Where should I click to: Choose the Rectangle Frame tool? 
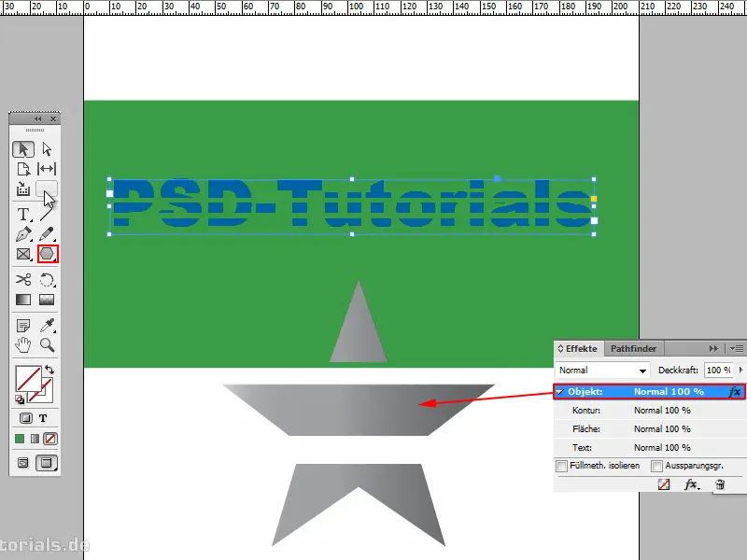coord(22,254)
